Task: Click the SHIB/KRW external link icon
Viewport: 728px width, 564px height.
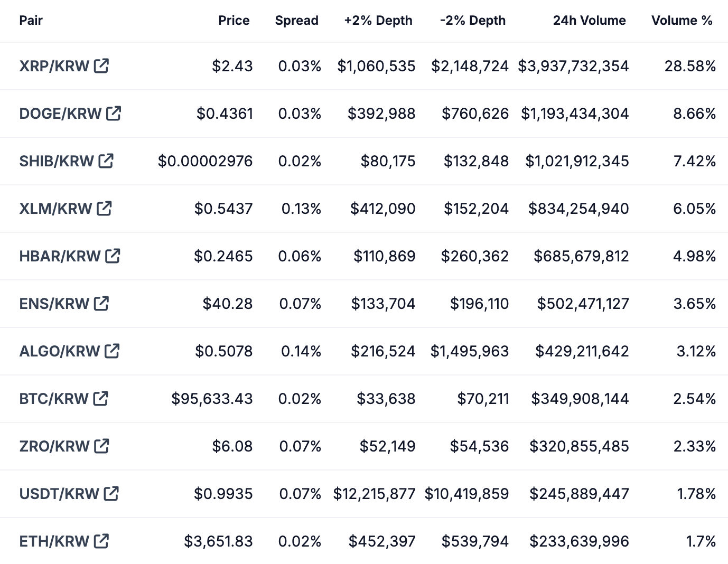Action: click(x=106, y=161)
